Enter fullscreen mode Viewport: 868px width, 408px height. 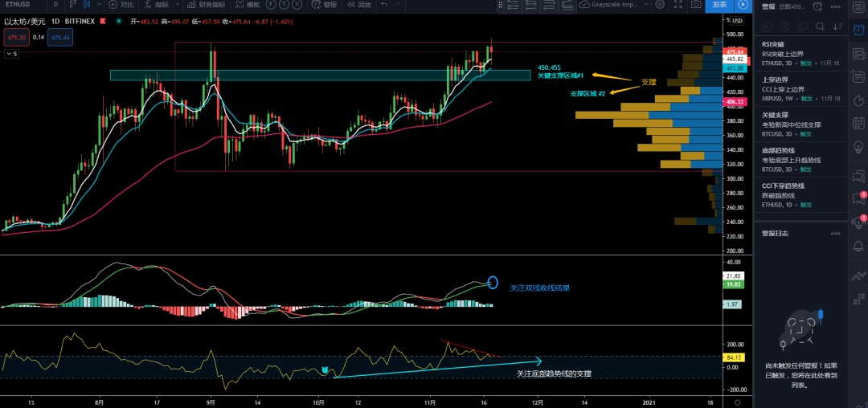point(678,5)
